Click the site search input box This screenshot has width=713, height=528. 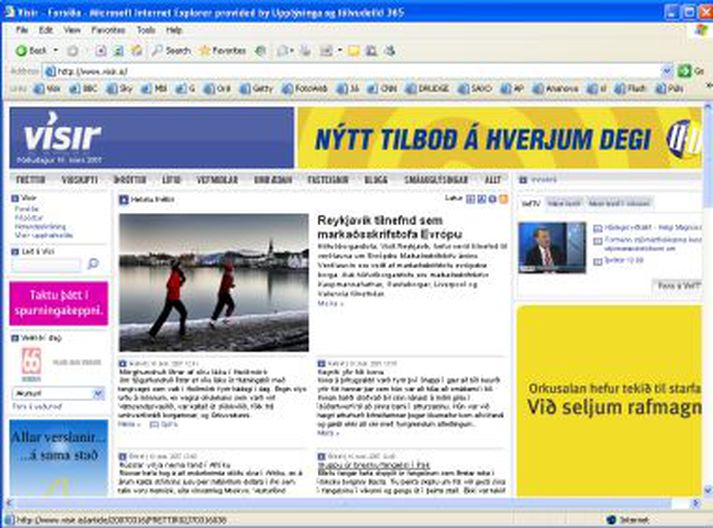(46, 264)
